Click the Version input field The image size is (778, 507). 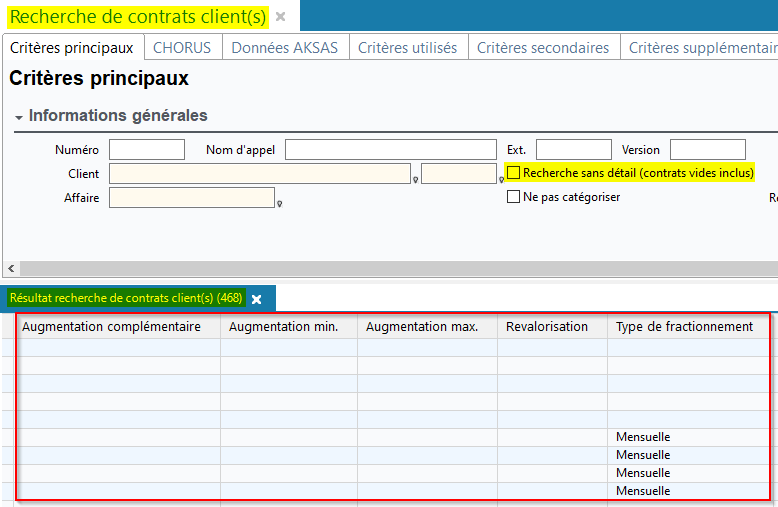pyautogui.click(x=707, y=150)
